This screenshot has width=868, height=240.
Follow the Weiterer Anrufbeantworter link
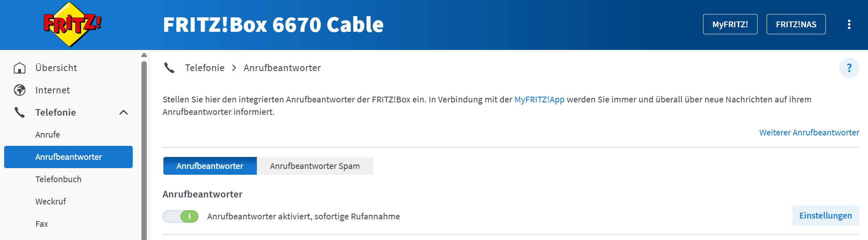coord(809,133)
